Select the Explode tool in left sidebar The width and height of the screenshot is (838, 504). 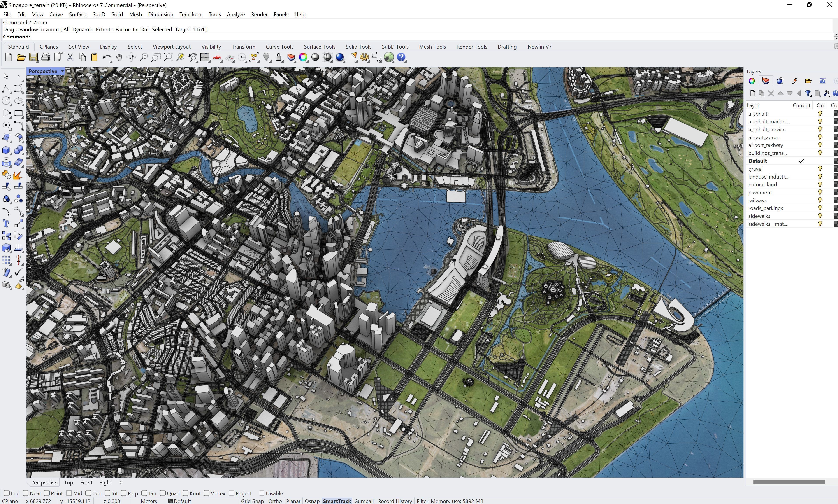[18, 175]
